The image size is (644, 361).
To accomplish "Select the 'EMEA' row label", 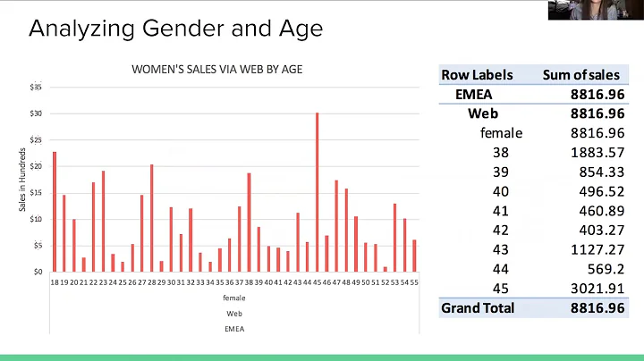I will tap(473, 95).
